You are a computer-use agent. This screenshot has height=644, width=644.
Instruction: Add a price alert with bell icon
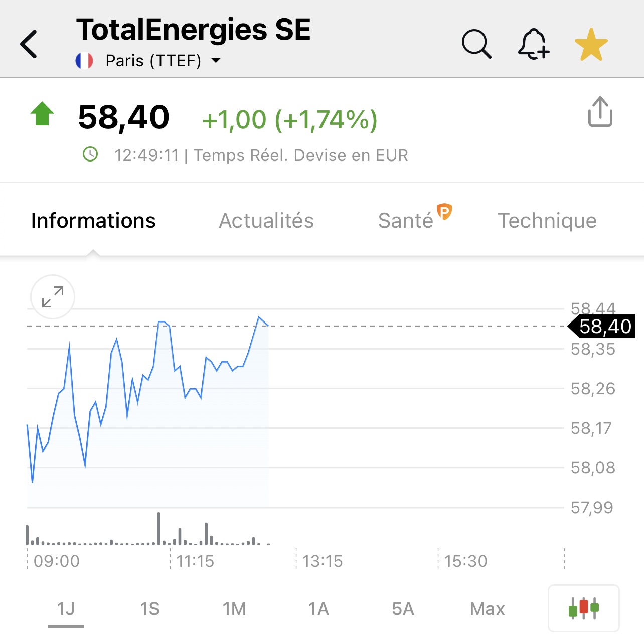pos(533,44)
